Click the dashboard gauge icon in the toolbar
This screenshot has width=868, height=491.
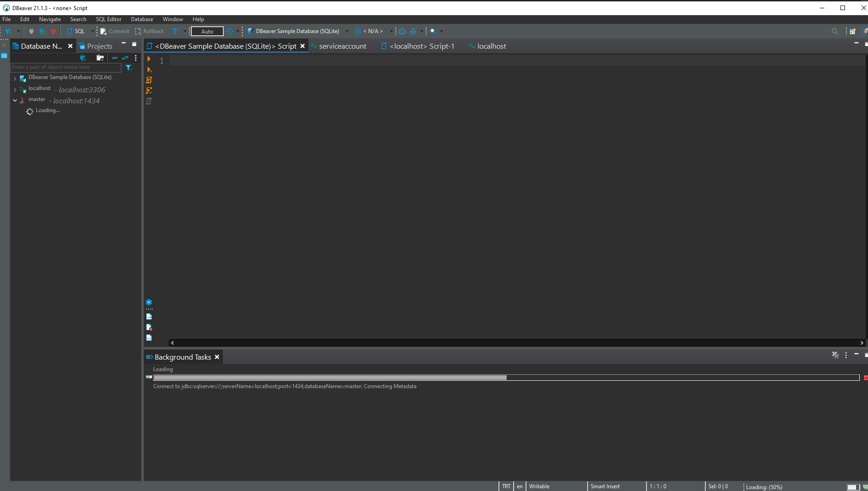point(402,31)
